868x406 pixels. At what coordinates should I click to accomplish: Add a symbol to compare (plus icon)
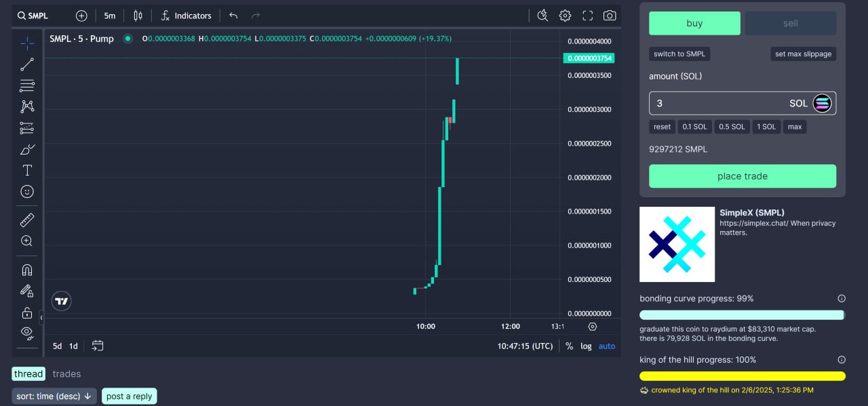click(81, 16)
